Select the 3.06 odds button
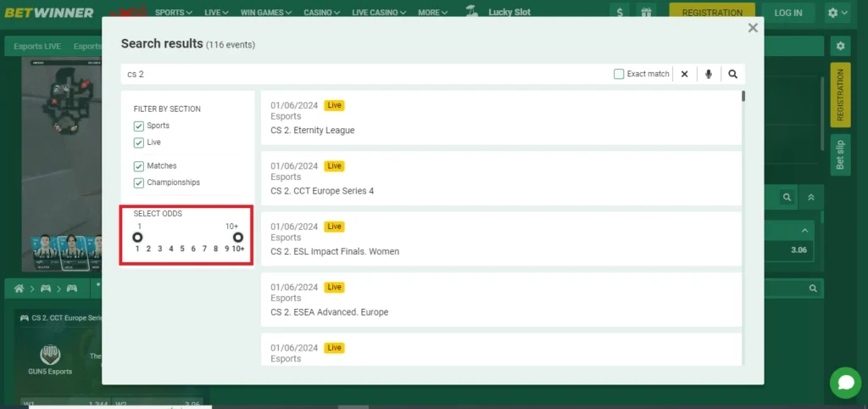 point(798,250)
